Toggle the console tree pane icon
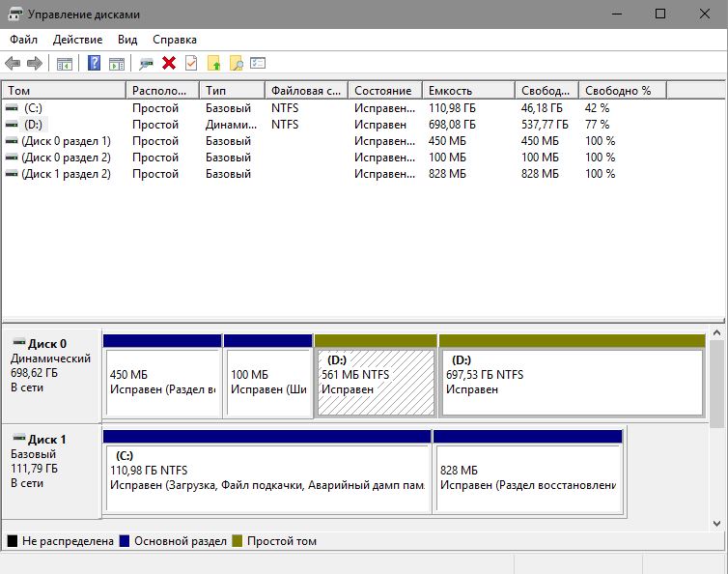Viewport: 728px width, 574px height. [x=65, y=64]
